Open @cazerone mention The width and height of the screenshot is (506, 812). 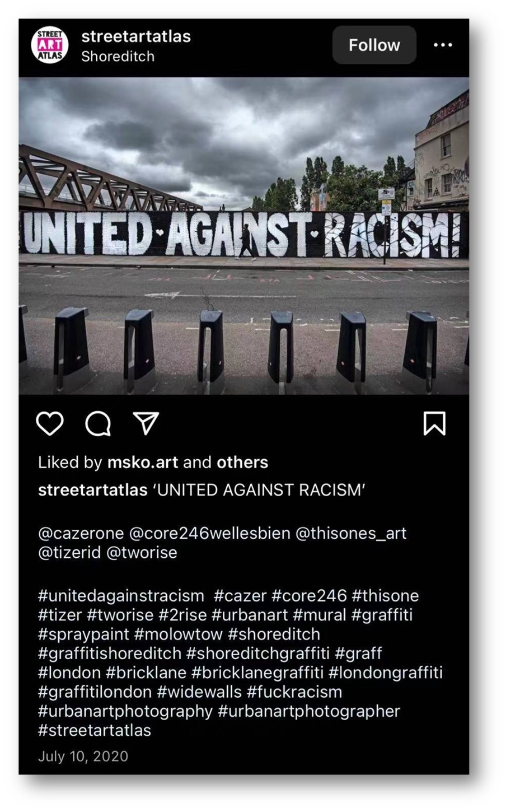pos(81,533)
